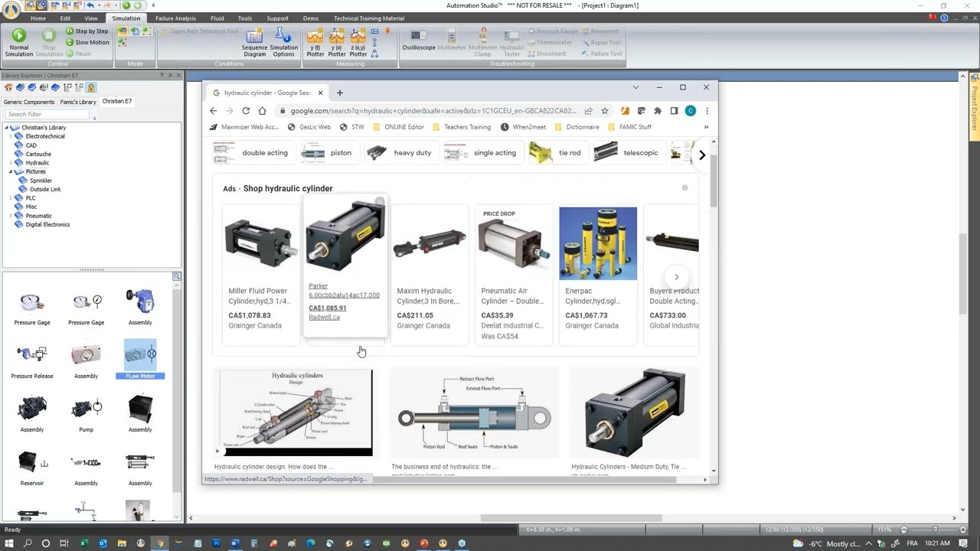Adjust the zoom slider in status bar

[x=935, y=530]
